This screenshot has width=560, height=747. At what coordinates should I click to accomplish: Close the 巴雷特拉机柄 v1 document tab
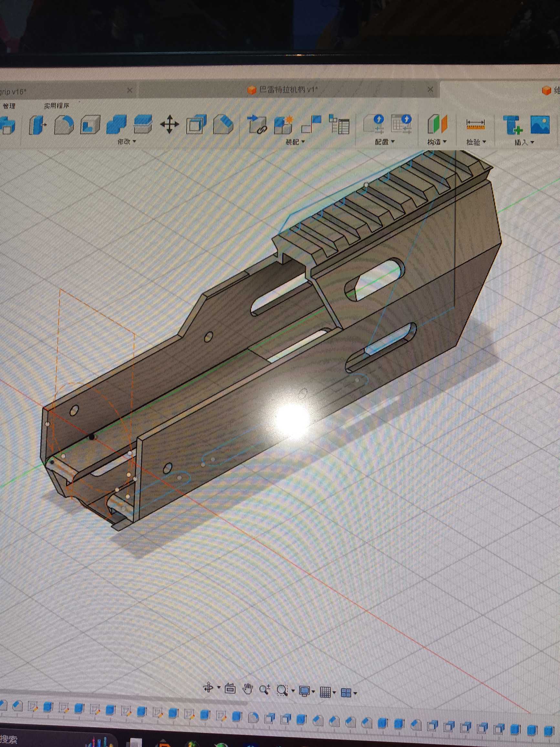coord(430,89)
